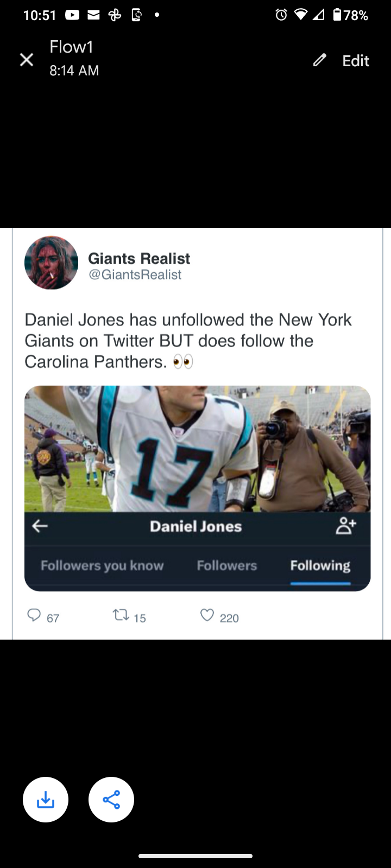Tap the add-person follow icon
Image resolution: width=391 pixels, height=868 pixels.
tap(345, 526)
